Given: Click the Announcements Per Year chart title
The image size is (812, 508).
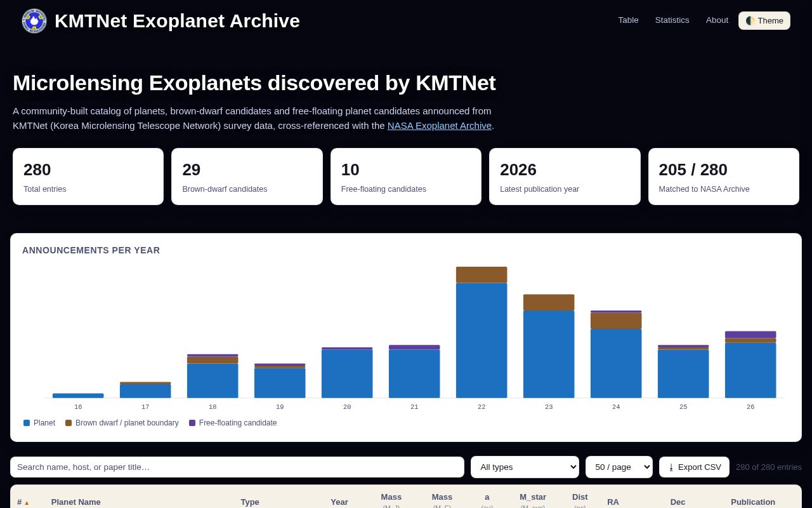Looking at the screenshot, I should [91, 250].
